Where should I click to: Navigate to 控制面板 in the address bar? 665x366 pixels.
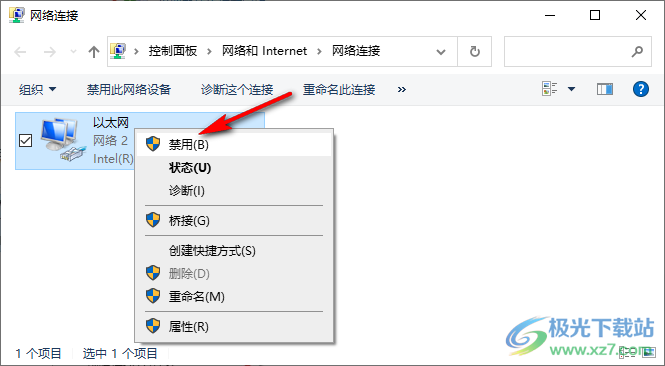click(173, 51)
